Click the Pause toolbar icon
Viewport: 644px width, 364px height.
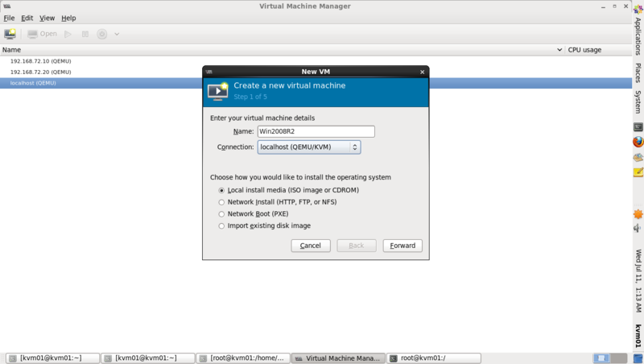(85, 34)
